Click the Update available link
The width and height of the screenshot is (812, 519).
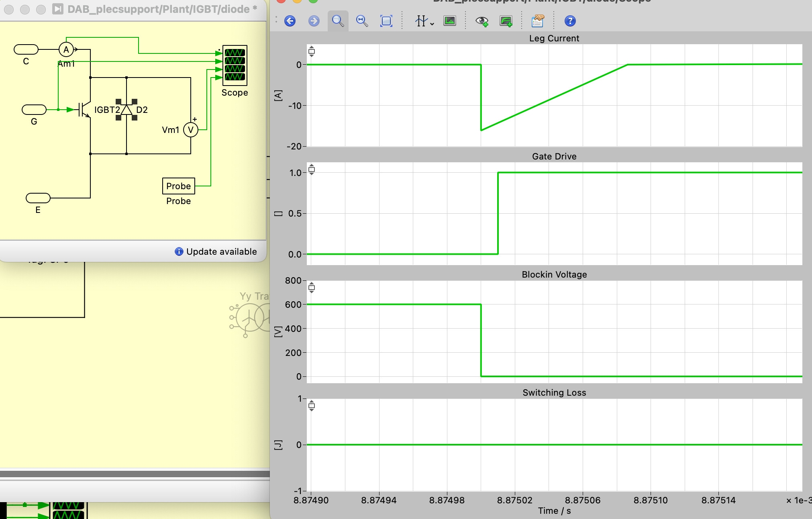(x=221, y=251)
